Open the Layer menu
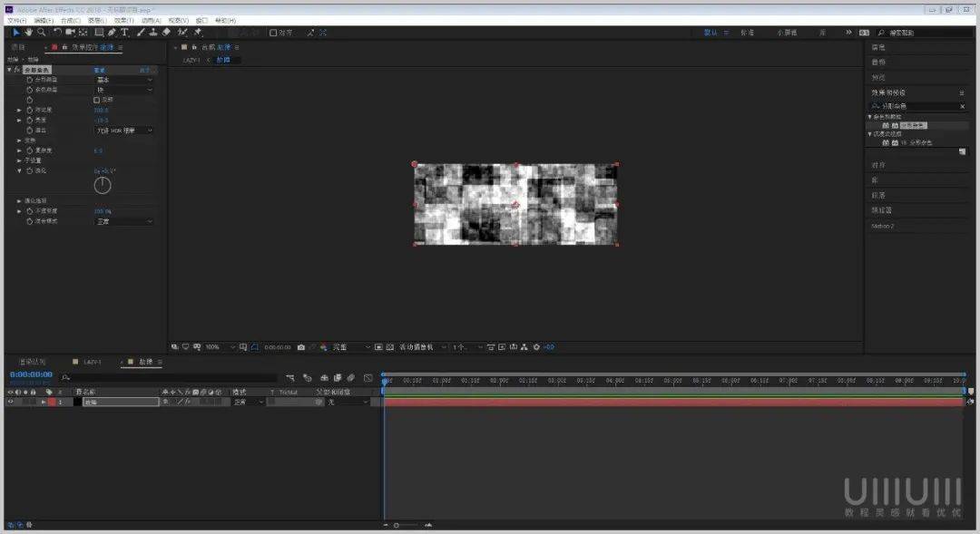 click(x=97, y=21)
